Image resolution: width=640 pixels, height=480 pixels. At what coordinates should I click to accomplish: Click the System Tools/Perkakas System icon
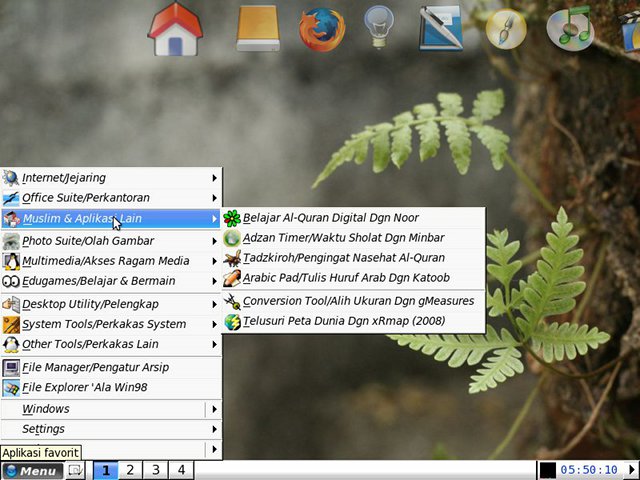11,324
